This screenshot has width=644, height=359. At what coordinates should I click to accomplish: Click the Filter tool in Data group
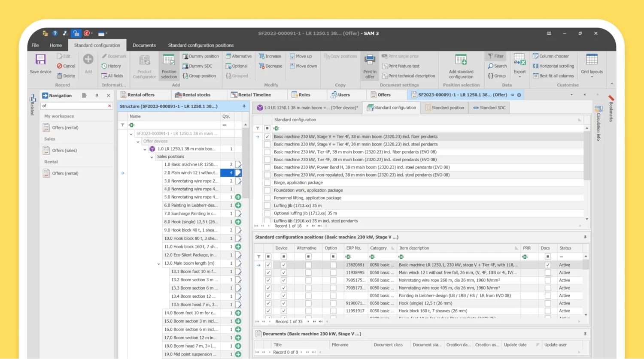(495, 56)
